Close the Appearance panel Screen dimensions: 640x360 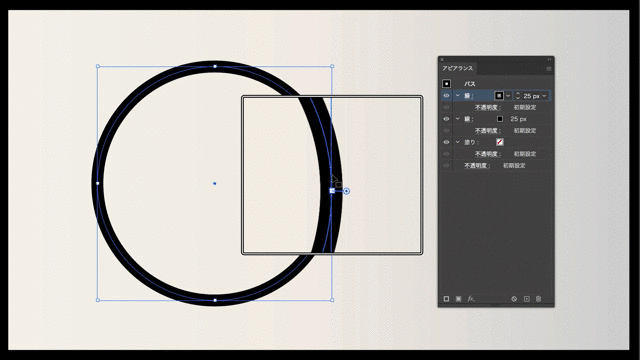(x=442, y=59)
